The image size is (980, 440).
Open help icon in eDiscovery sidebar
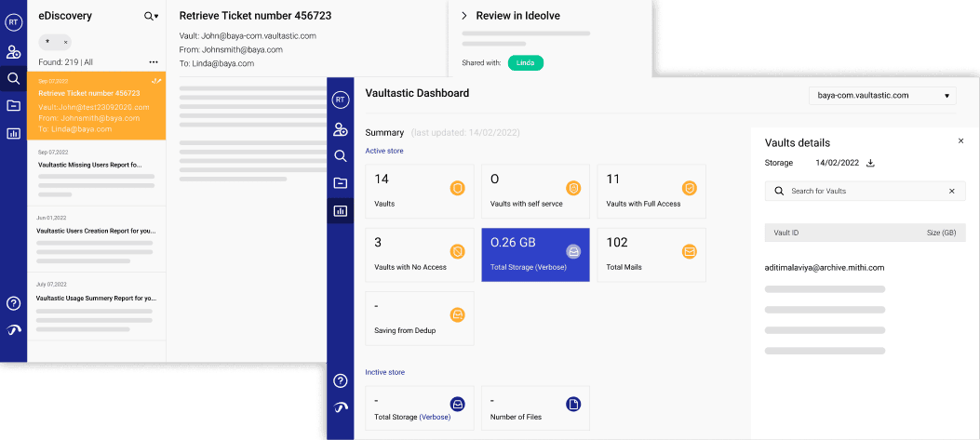coord(13,304)
